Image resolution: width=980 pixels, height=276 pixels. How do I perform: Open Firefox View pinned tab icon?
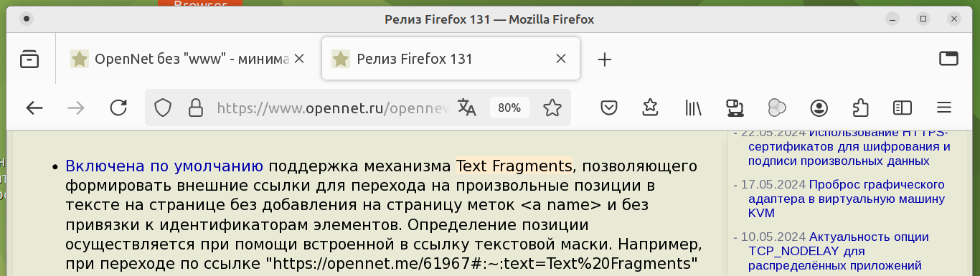tap(29, 60)
